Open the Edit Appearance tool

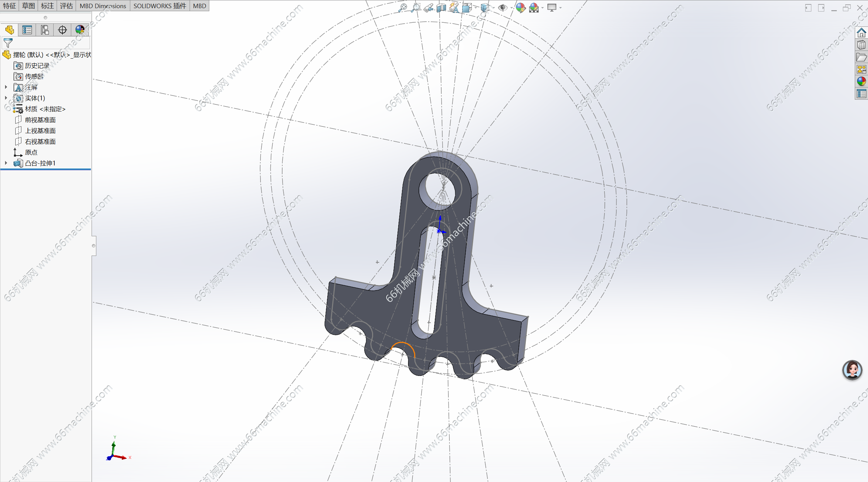[x=521, y=7]
